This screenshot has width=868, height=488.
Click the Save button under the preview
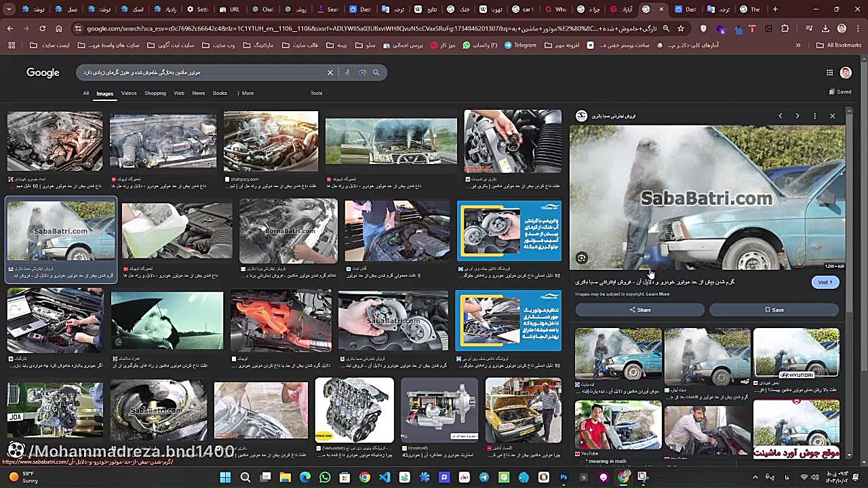pos(774,310)
